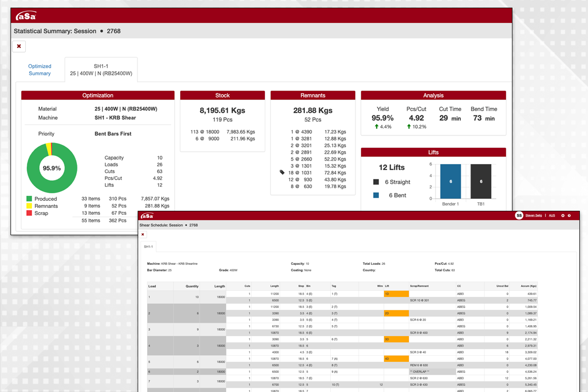Click the blue square 6 Bent legend icon
The width and height of the screenshot is (588, 392).
[376, 196]
